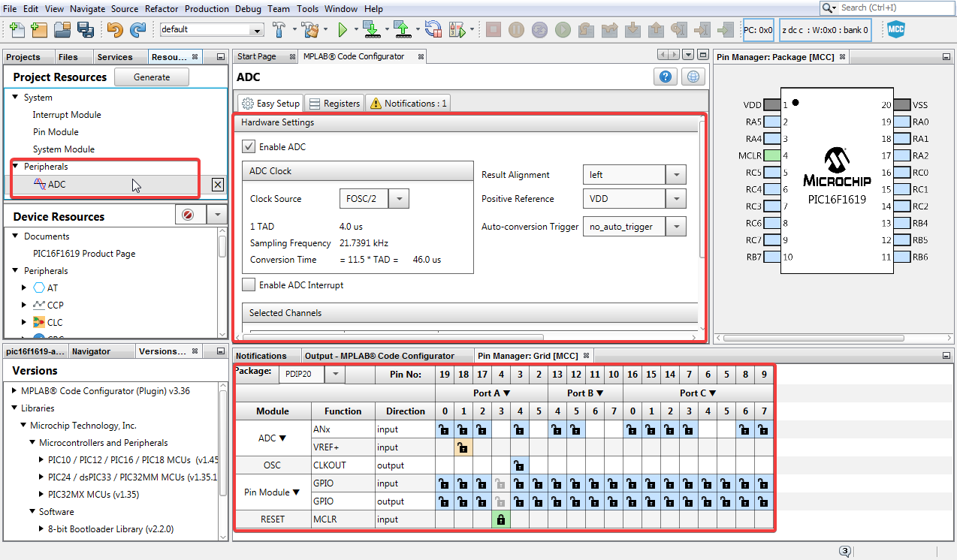The width and height of the screenshot is (957, 560).
Task: Uncheck the Enable ADC checkbox
Action: (x=249, y=146)
